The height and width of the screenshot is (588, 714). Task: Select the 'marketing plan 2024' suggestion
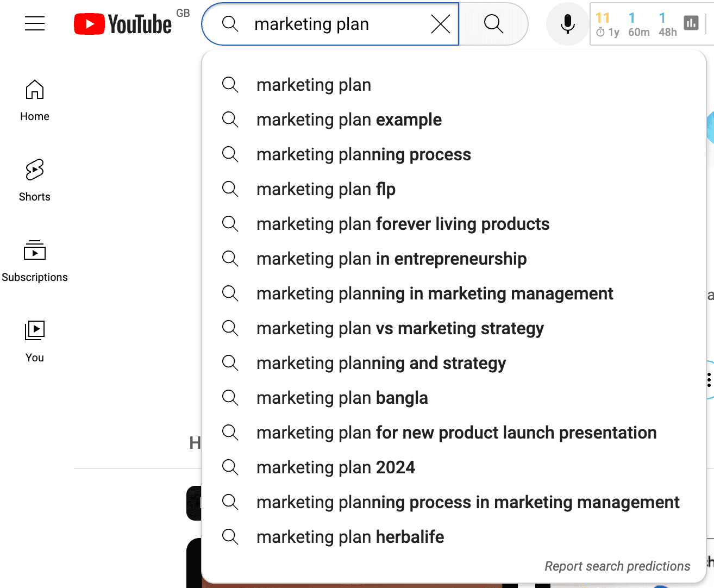[336, 467]
